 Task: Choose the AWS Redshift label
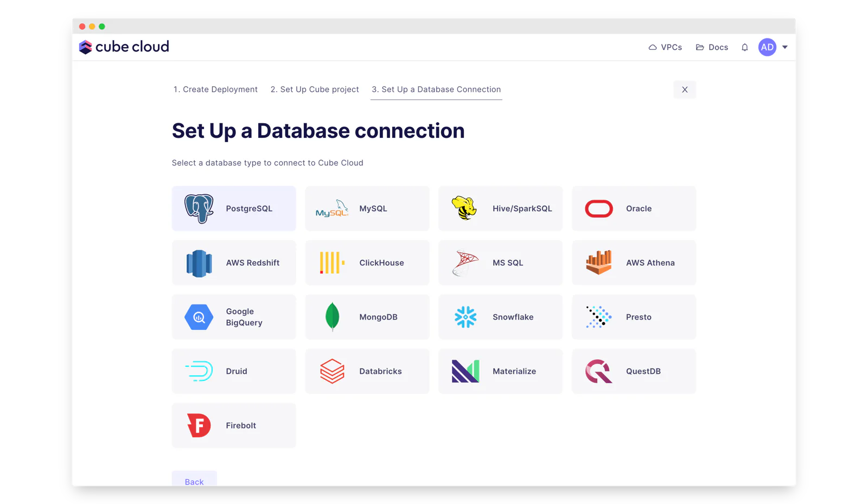(x=253, y=263)
